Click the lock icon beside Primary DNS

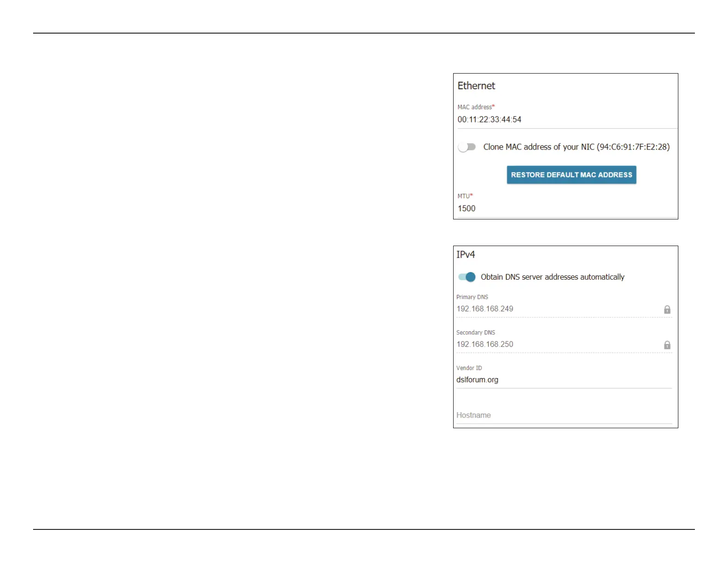pos(667,310)
